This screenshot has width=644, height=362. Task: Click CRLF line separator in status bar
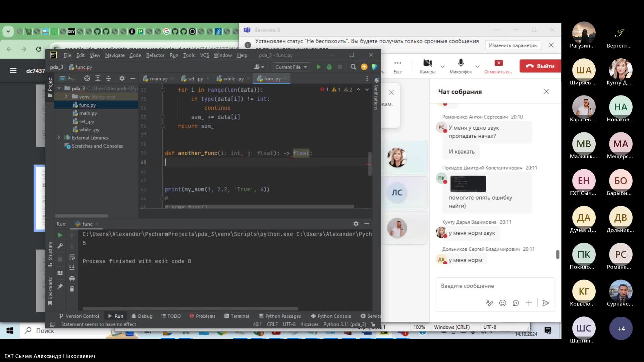coord(272,324)
